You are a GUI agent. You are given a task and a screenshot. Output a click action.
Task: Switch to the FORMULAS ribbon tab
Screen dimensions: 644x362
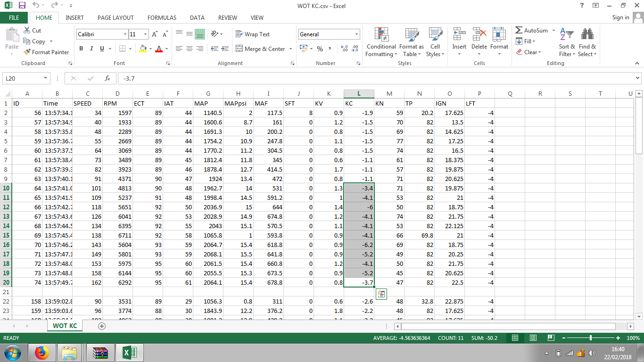tap(162, 18)
